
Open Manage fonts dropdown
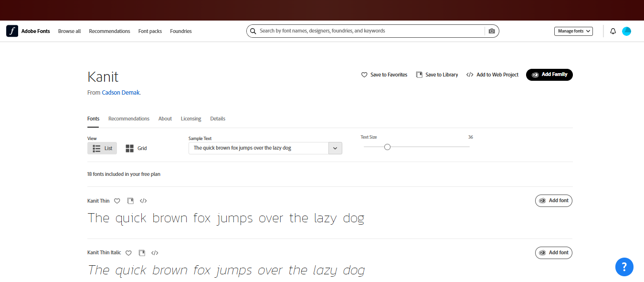573,31
